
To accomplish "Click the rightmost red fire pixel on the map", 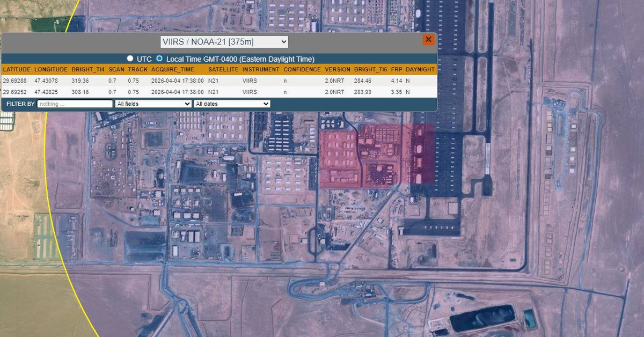I will (x=423, y=155).
